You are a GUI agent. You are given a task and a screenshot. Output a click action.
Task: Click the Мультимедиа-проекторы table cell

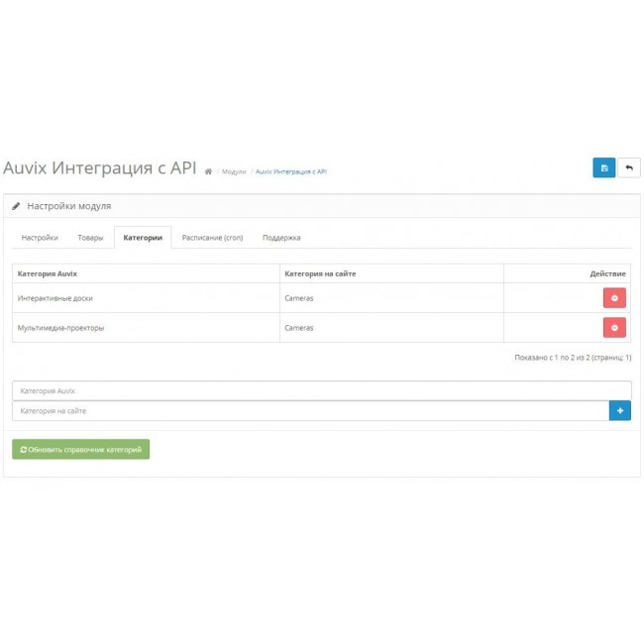click(60, 328)
